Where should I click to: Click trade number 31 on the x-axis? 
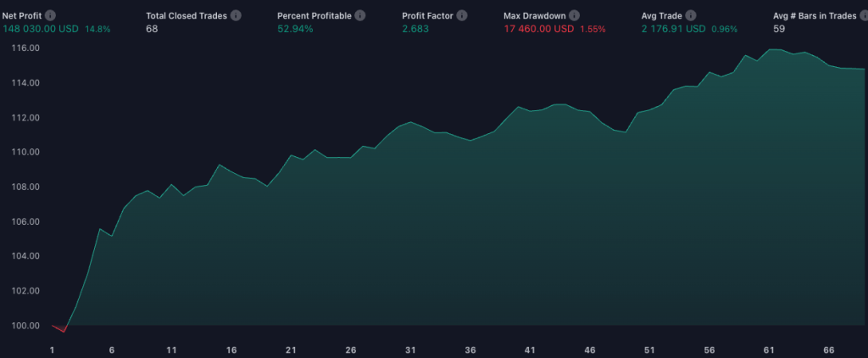point(410,350)
